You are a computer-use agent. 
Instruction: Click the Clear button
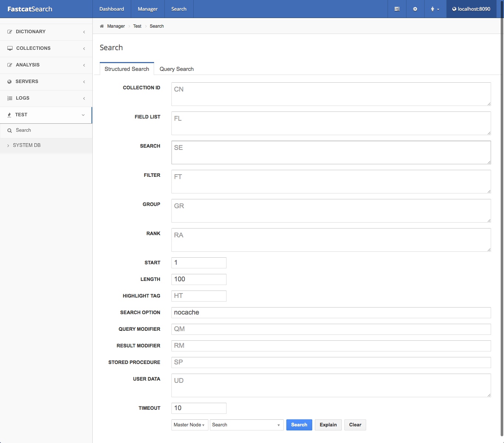[x=355, y=425]
